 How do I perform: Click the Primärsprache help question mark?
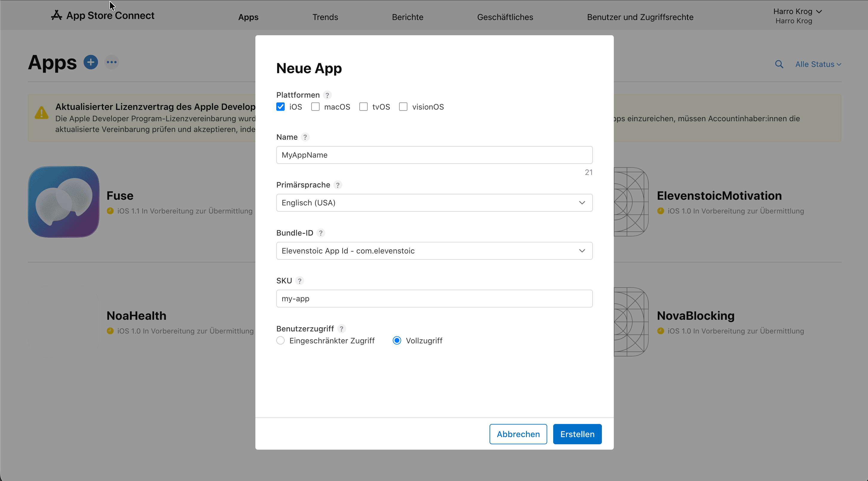pos(338,185)
